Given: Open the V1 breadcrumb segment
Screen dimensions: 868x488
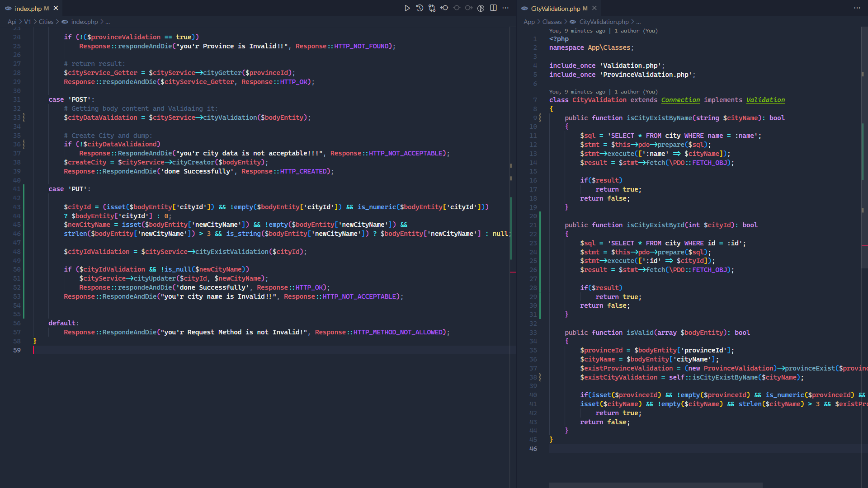Looking at the screenshot, I should click(28, 22).
